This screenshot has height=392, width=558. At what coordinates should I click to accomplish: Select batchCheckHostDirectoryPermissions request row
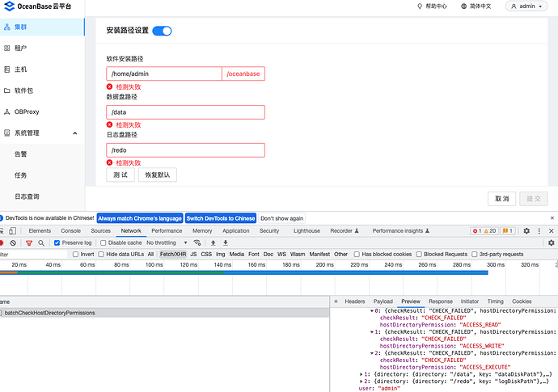tap(164, 313)
